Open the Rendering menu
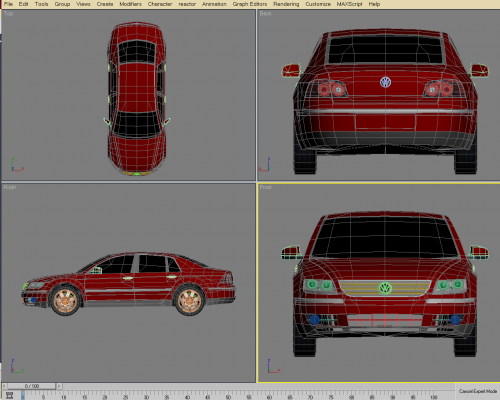 click(x=286, y=4)
